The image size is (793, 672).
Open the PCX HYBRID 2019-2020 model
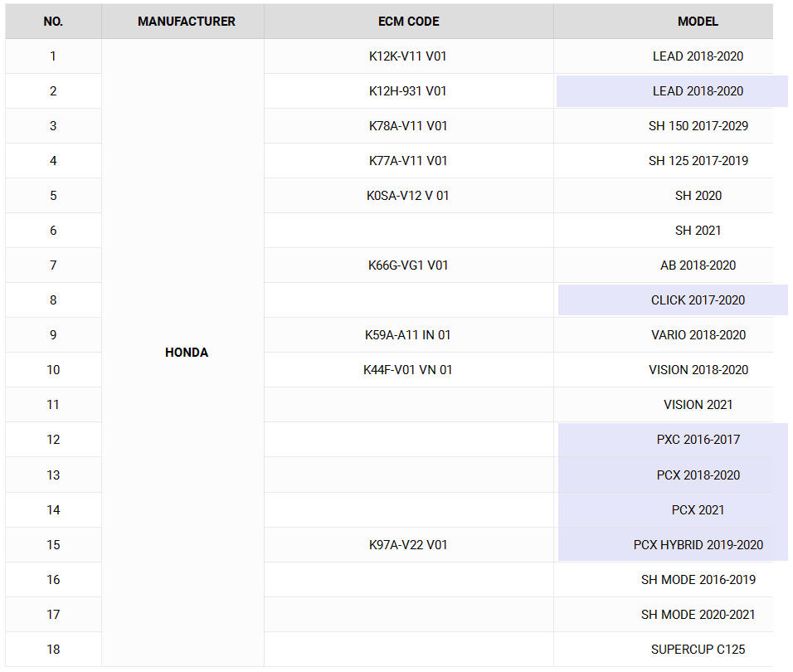click(x=698, y=545)
